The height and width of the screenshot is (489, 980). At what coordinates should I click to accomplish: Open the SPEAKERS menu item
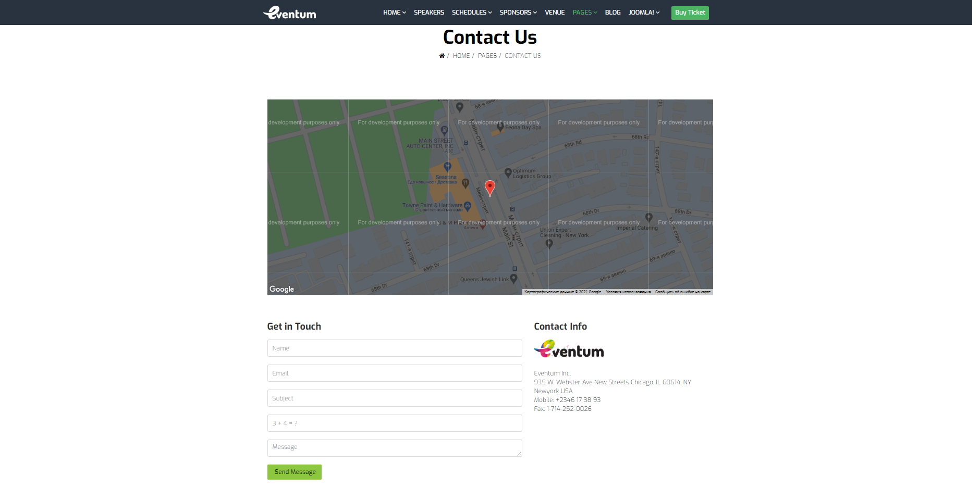pyautogui.click(x=429, y=12)
